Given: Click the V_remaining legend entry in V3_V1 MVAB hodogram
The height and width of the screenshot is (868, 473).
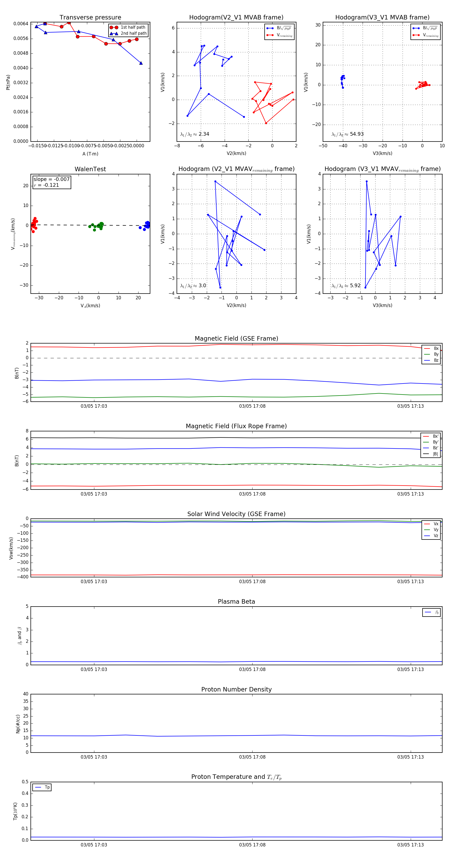Looking at the screenshot, I should pyautogui.click(x=425, y=35).
